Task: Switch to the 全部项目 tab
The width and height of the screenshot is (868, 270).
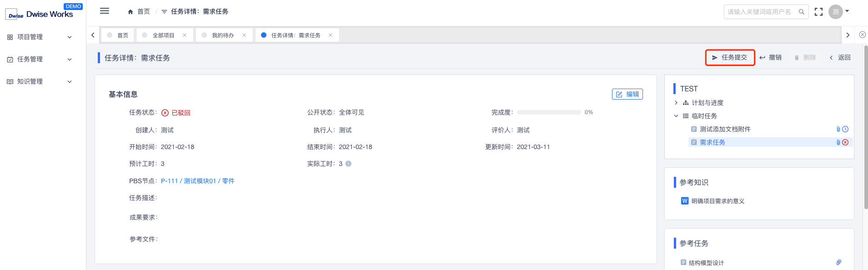Action: pos(163,35)
